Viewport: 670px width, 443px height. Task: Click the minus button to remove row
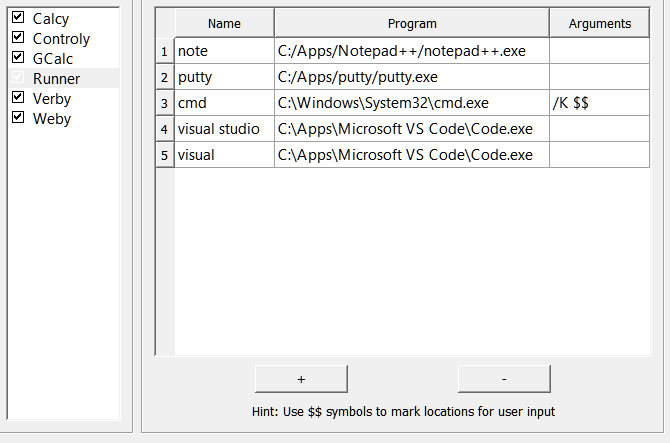pos(504,379)
